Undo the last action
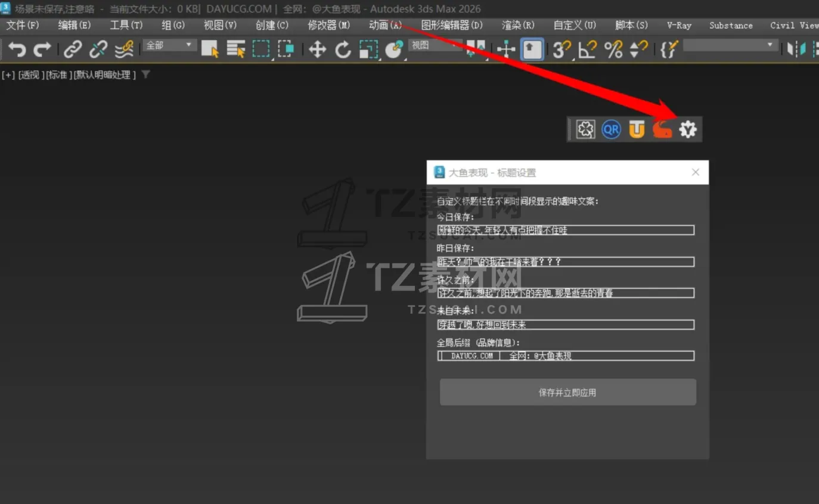The height and width of the screenshot is (504, 819). (x=17, y=49)
